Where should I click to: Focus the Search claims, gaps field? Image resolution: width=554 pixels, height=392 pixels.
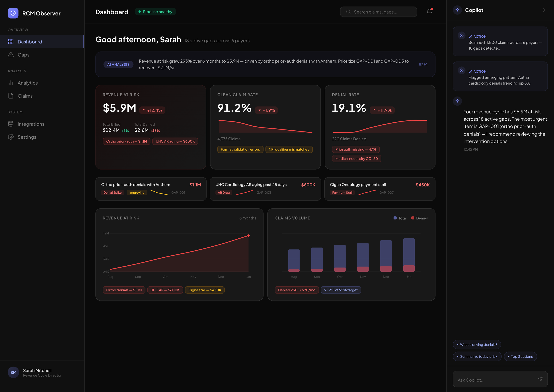click(378, 12)
